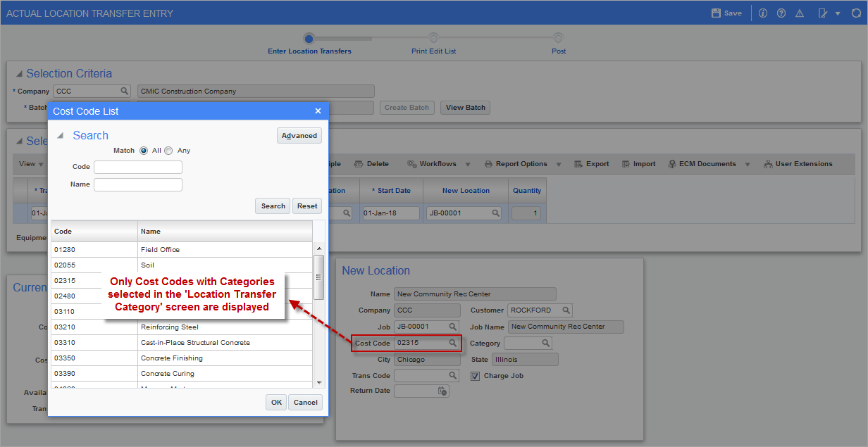Toggle the Charge Job checkbox

tap(475, 376)
